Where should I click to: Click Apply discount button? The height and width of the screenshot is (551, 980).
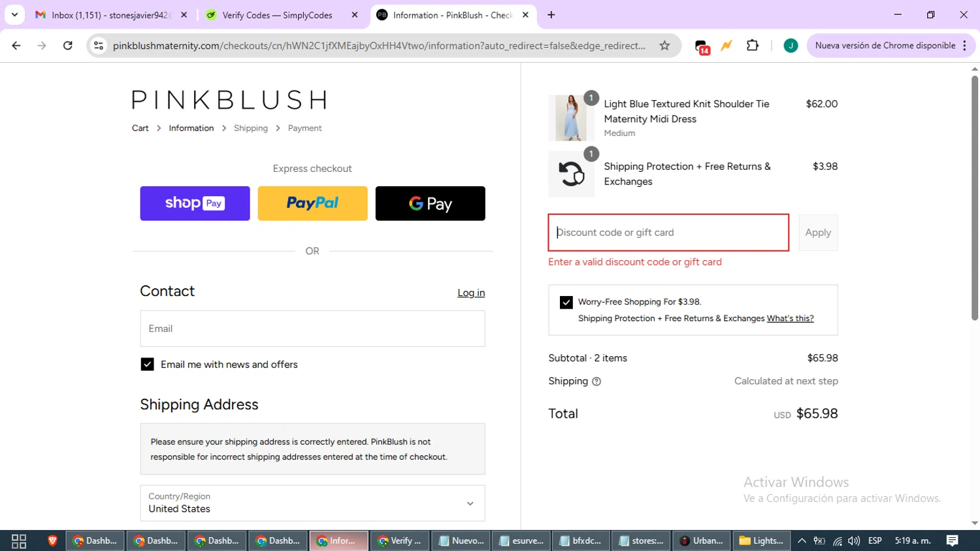click(818, 233)
